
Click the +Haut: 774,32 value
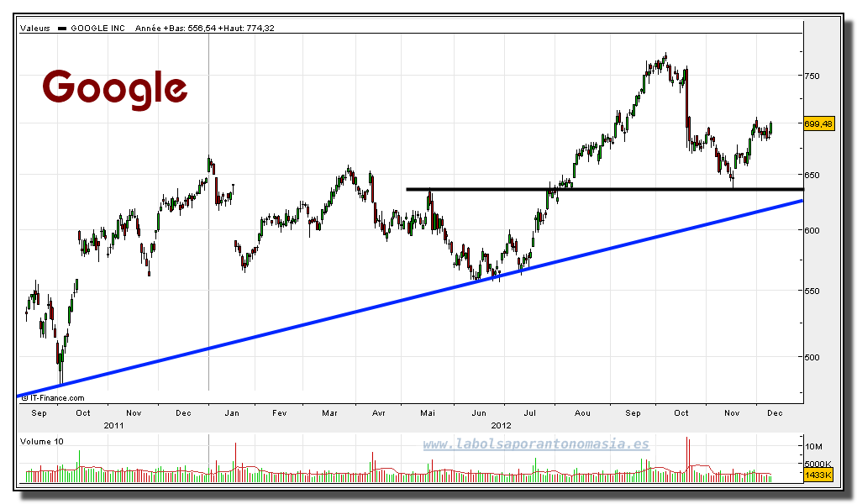246,29
